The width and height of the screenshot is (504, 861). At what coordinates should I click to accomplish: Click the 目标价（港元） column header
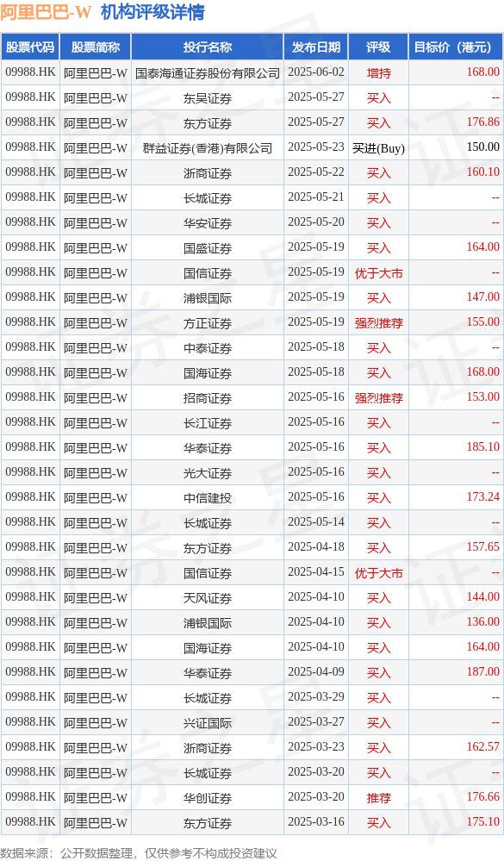click(456, 47)
